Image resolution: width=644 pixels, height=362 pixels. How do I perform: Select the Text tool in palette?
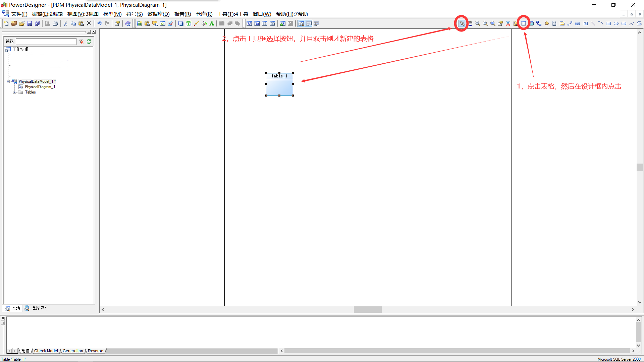click(585, 23)
